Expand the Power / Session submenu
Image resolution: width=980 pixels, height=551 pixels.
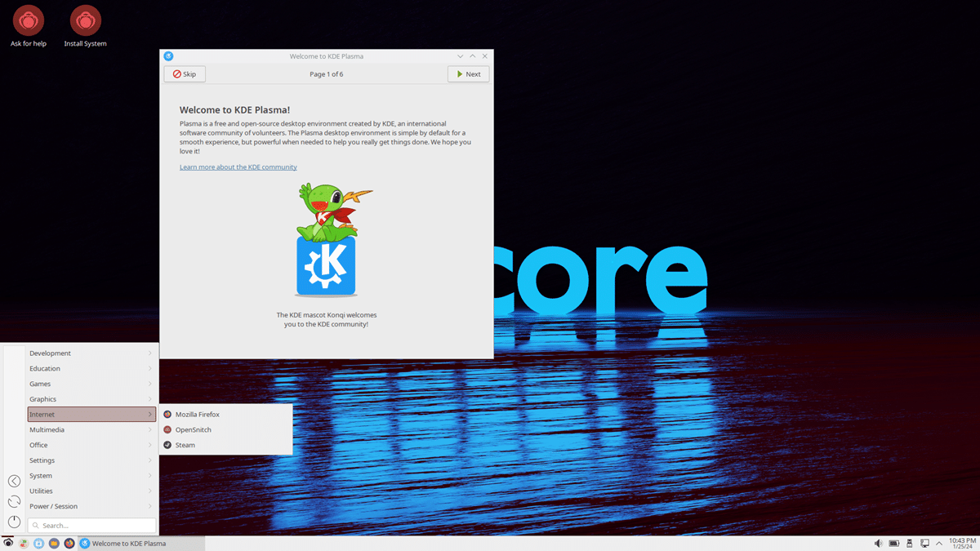[x=91, y=506]
